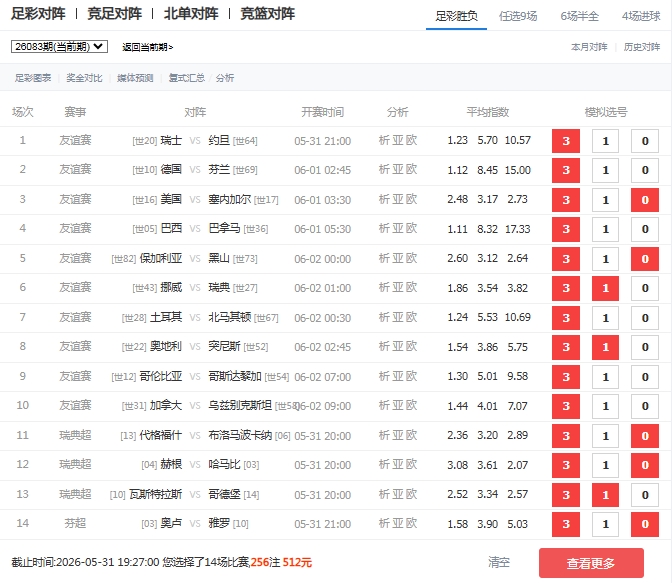Open the 媒体预测 link
Screen dimensions: 672x583
pyautogui.click(x=135, y=78)
